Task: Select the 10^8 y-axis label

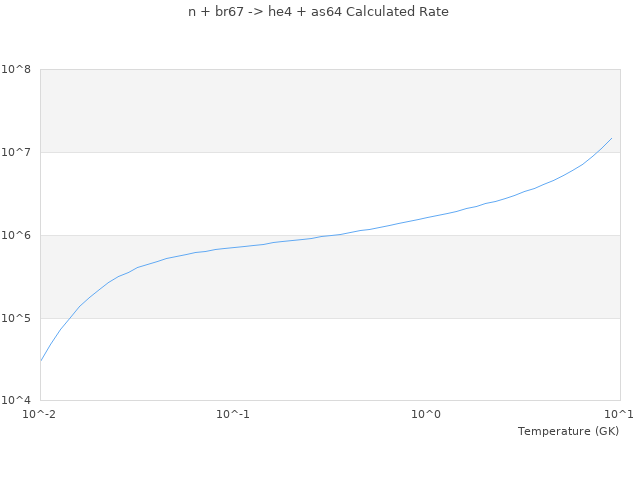Action: [x=16, y=69]
